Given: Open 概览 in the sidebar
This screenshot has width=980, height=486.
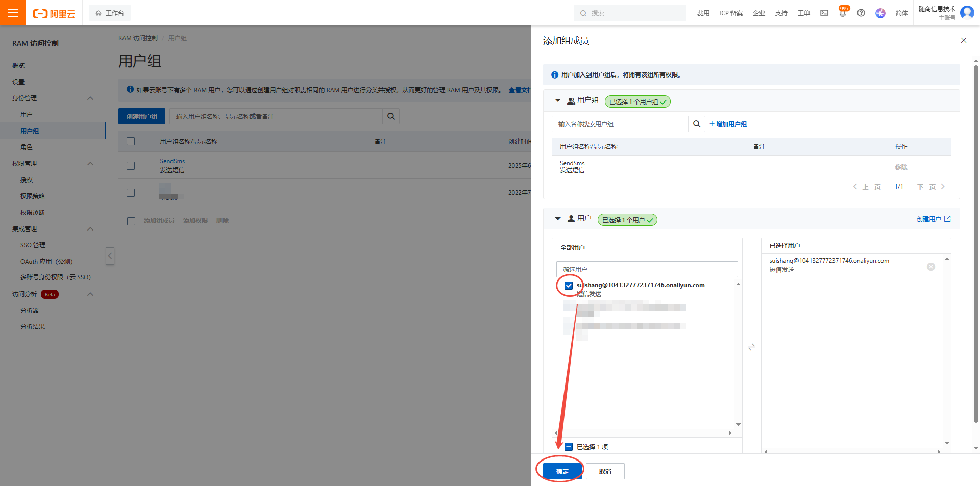Looking at the screenshot, I should pos(18,65).
